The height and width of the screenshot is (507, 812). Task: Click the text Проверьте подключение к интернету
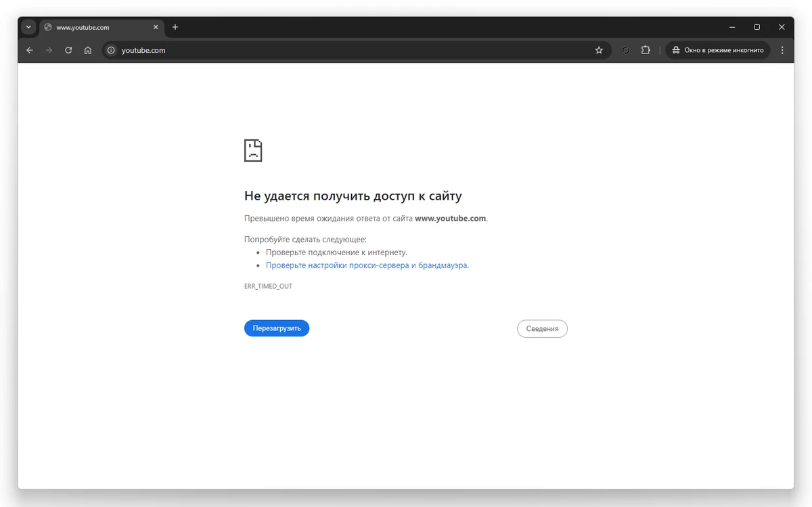point(336,252)
